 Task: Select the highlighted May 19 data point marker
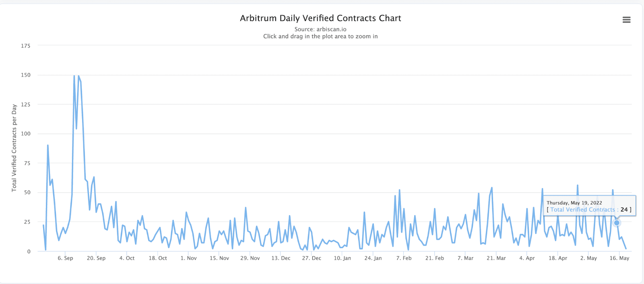pyautogui.click(x=617, y=222)
